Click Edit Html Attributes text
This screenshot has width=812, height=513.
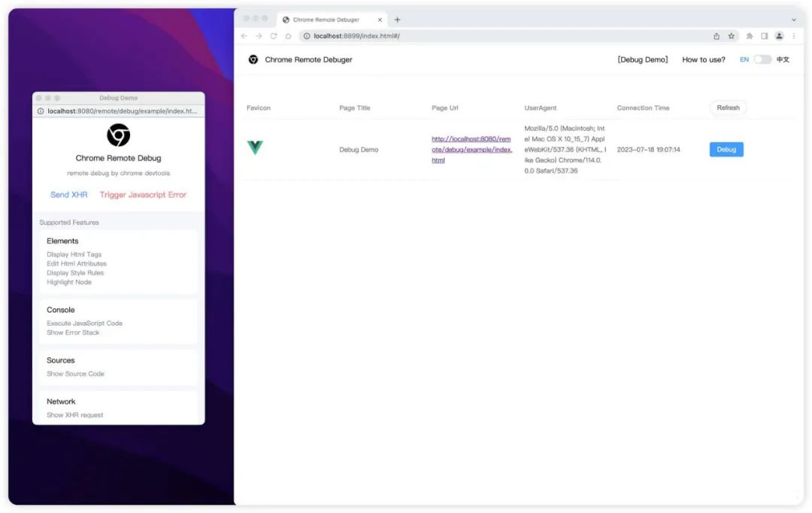point(77,264)
